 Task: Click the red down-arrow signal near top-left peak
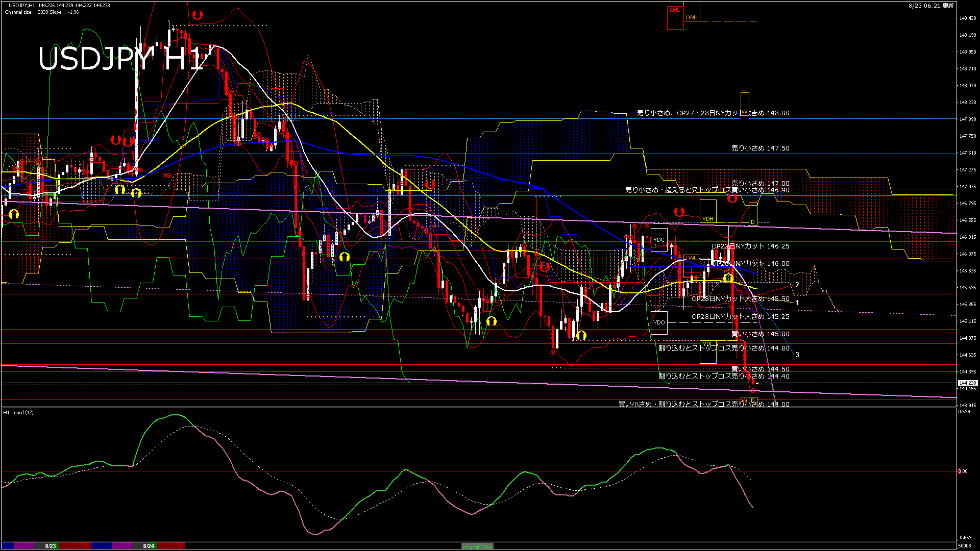click(198, 15)
